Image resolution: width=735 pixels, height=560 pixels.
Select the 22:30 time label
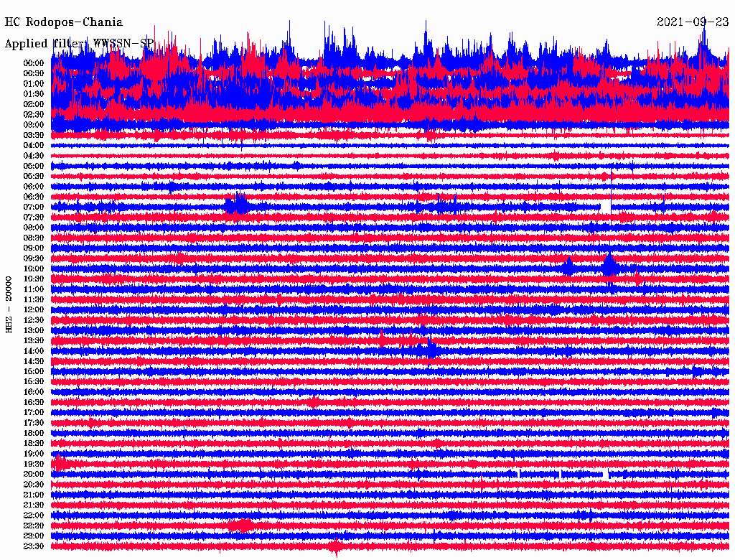coord(34,526)
